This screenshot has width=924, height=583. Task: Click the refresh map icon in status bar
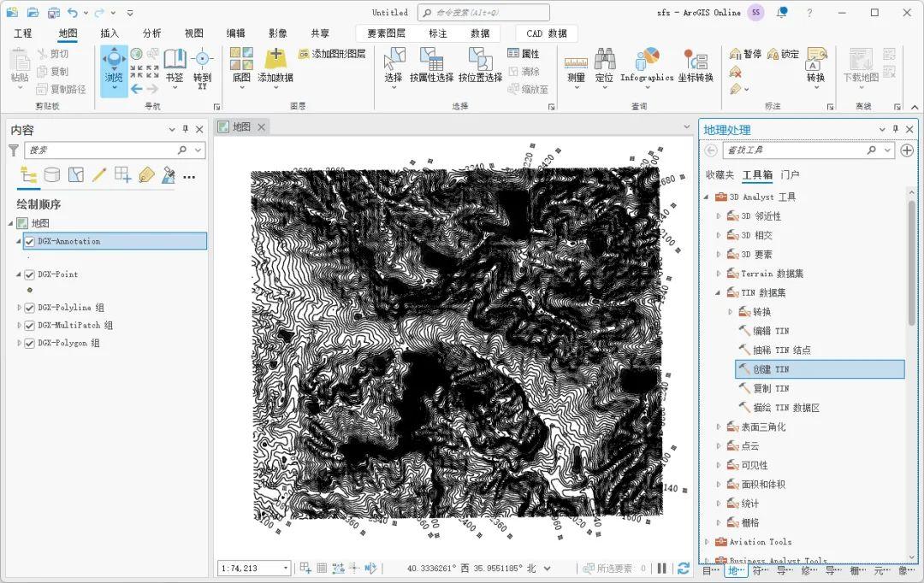(x=684, y=568)
